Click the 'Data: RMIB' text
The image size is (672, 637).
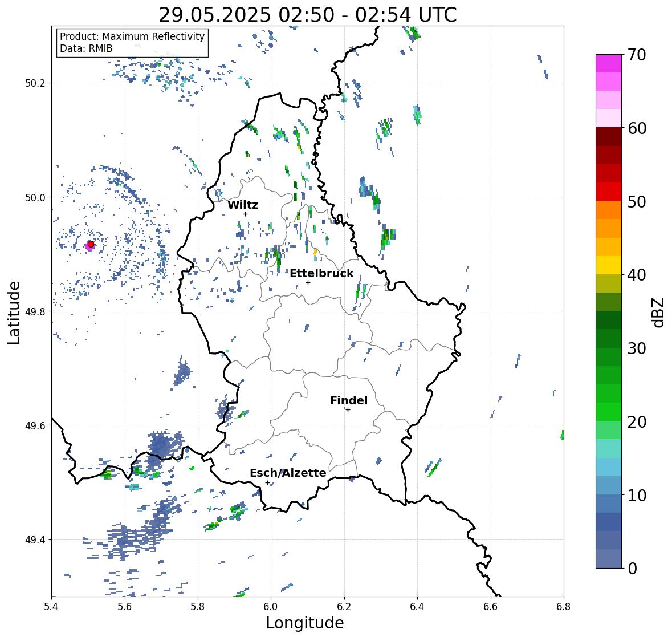[x=86, y=48]
